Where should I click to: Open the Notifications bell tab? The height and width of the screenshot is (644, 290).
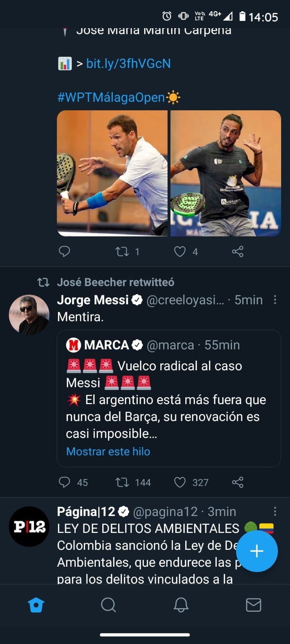pyautogui.click(x=181, y=605)
